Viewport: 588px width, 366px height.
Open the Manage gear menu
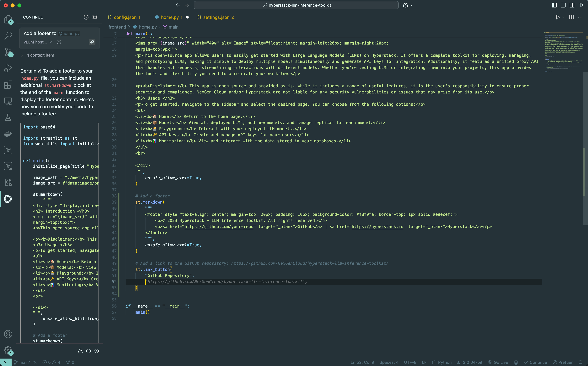8,350
